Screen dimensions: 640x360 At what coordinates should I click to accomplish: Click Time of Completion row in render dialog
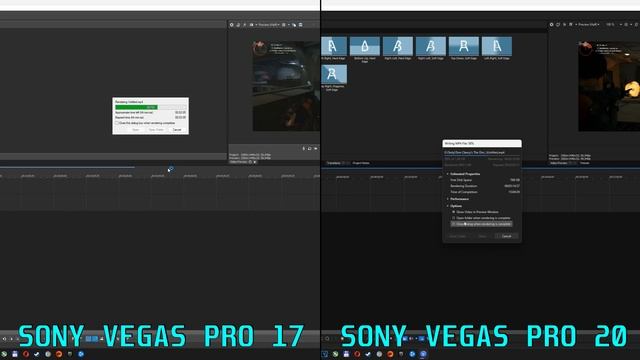[484, 192]
